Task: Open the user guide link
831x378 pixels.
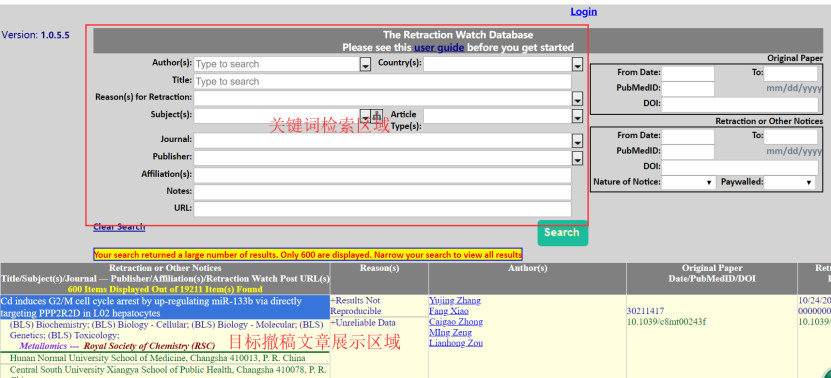Action: click(x=439, y=47)
